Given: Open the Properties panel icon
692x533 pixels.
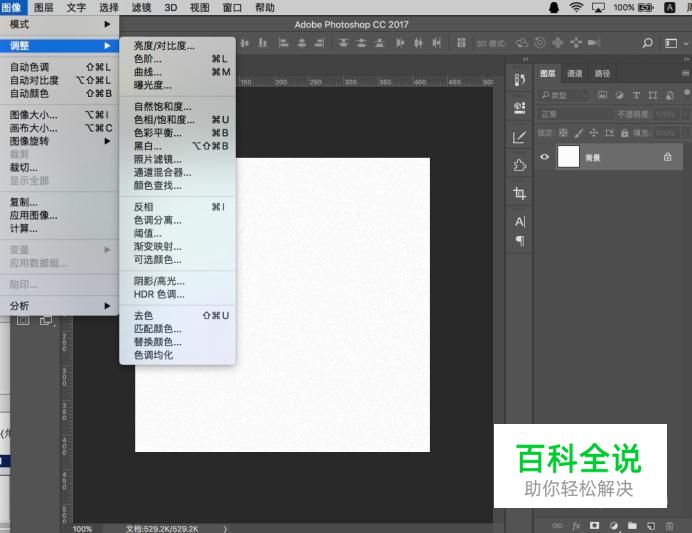Looking at the screenshot, I should tap(519, 108).
